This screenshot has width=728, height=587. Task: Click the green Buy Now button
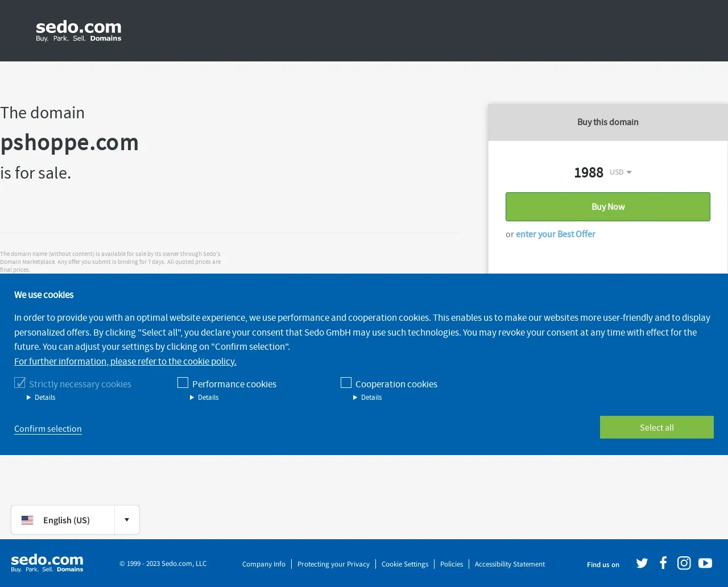608,206
